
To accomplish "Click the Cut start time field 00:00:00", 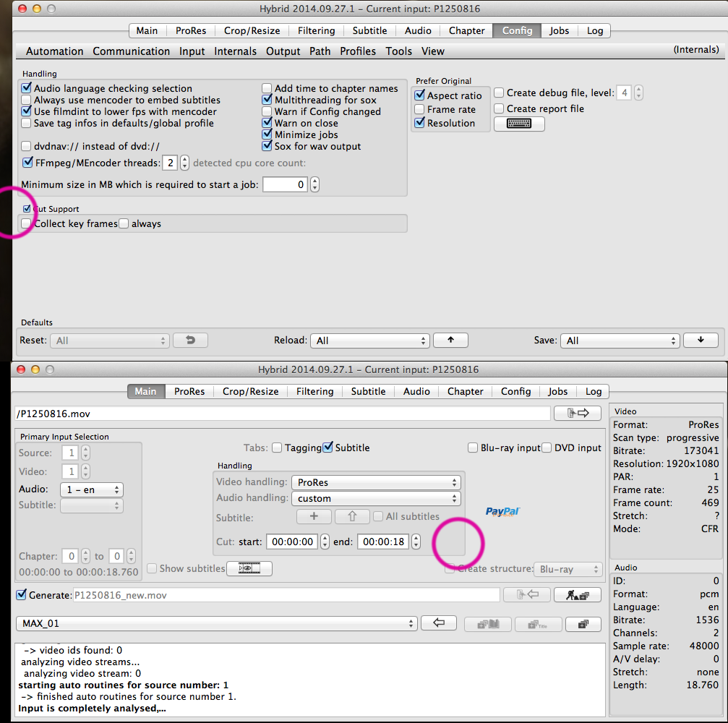I will (x=292, y=542).
